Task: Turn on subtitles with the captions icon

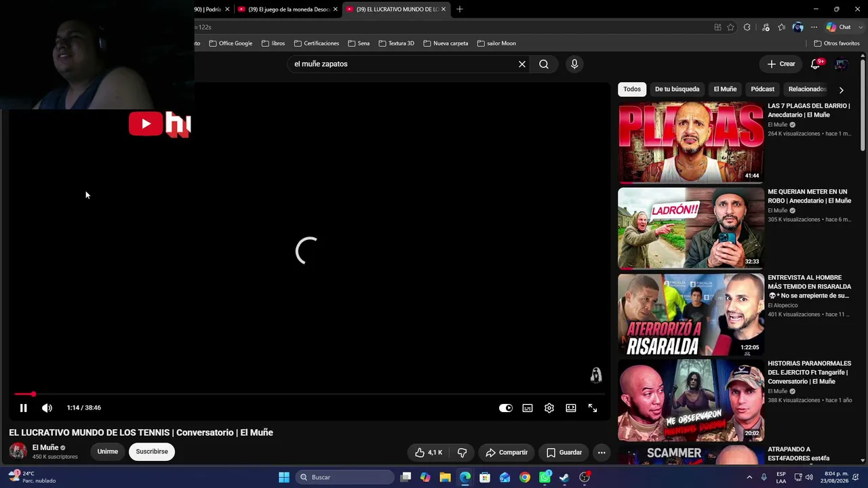Action: [528, 408]
